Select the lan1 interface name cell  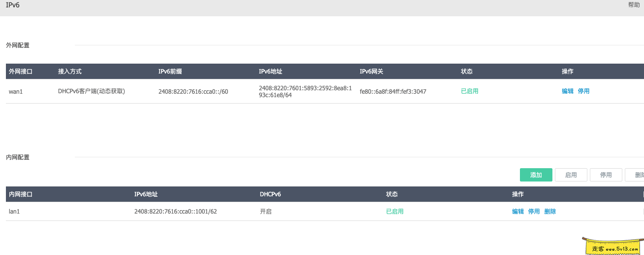(16, 212)
